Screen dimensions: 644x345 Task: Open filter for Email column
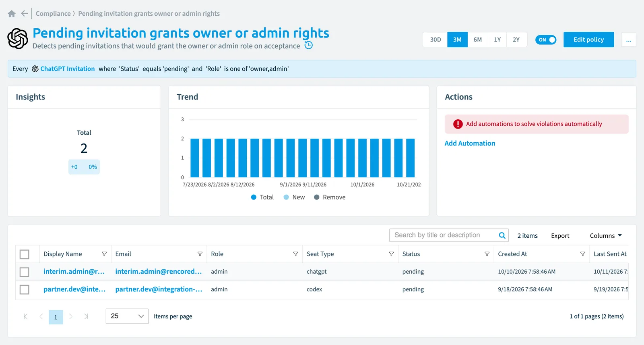200,254
